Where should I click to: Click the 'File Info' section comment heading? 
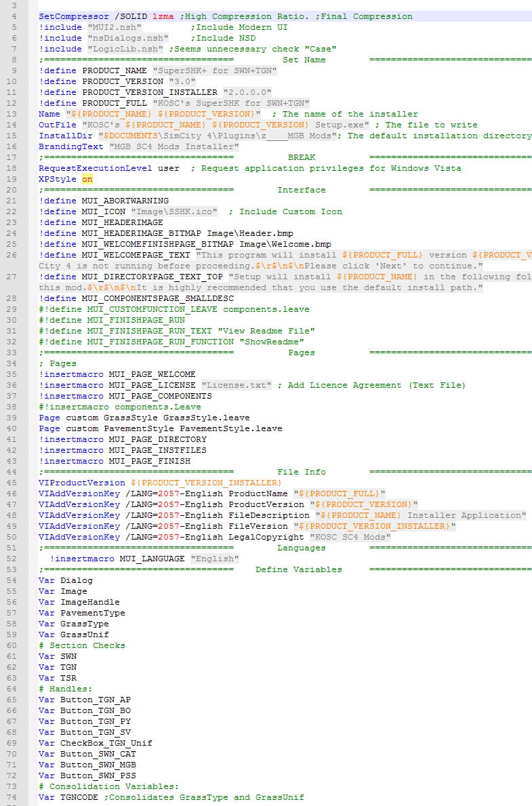point(301,472)
